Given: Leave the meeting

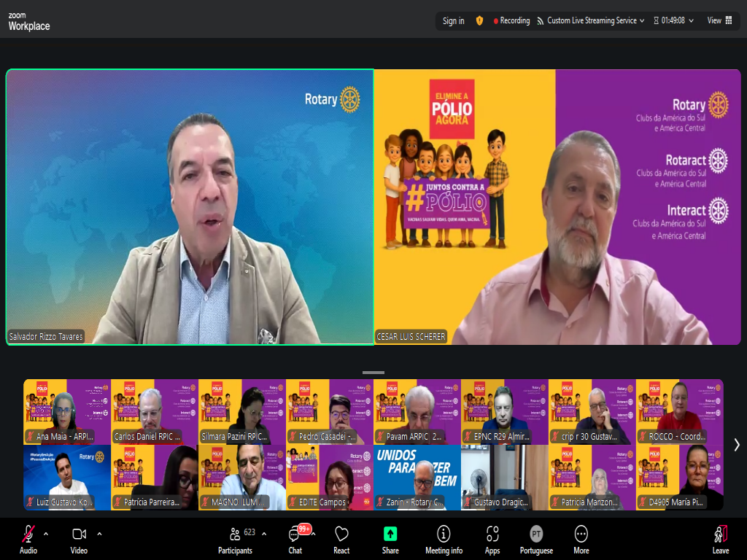Looking at the screenshot, I should [720, 540].
